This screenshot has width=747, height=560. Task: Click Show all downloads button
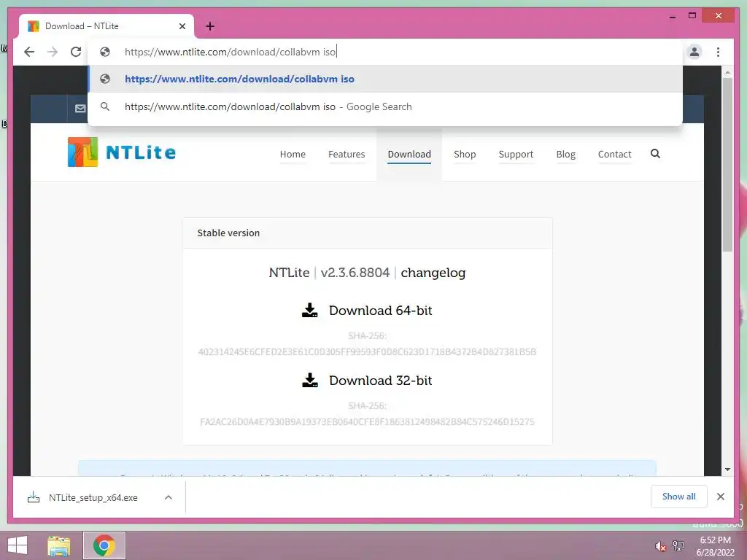pyautogui.click(x=679, y=497)
